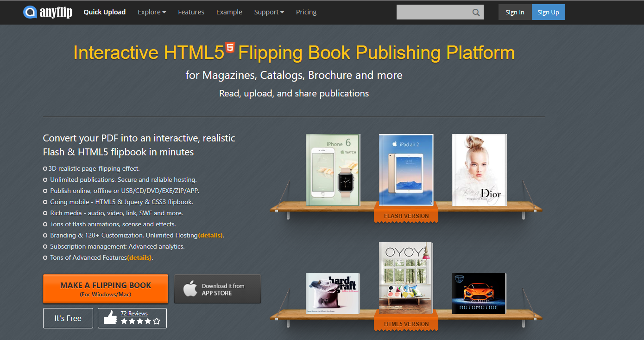Open Quick Upload in navigation
This screenshot has width=644, height=340.
pyautogui.click(x=105, y=12)
